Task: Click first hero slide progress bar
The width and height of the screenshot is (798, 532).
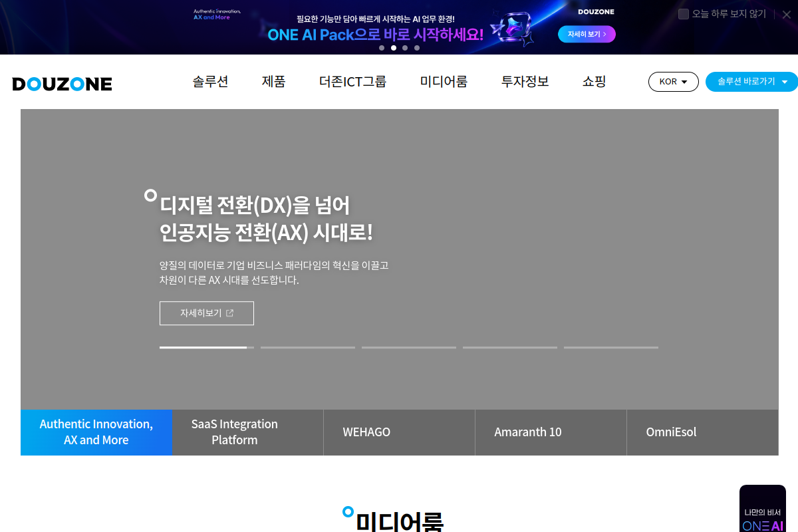Action: pyautogui.click(x=207, y=347)
